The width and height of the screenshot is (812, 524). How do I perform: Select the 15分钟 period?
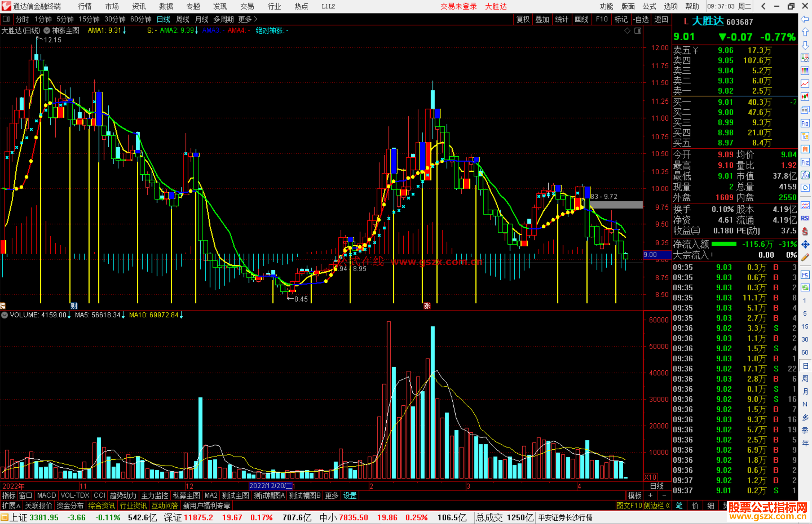[x=89, y=19]
